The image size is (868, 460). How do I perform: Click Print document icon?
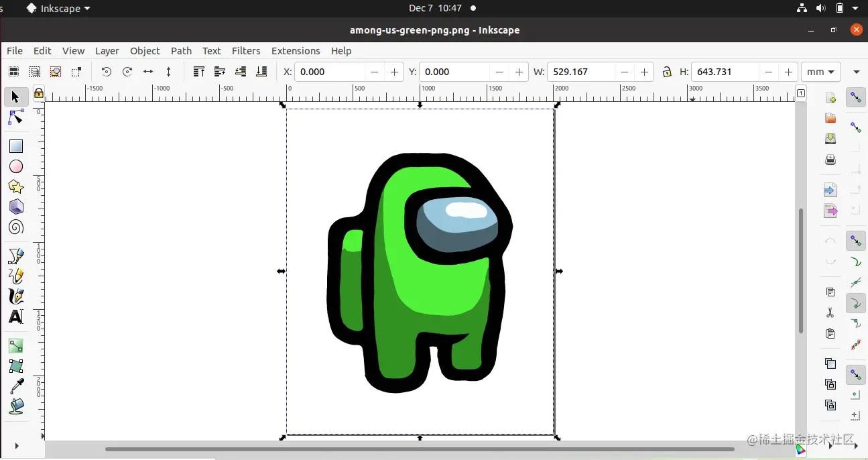click(830, 160)
